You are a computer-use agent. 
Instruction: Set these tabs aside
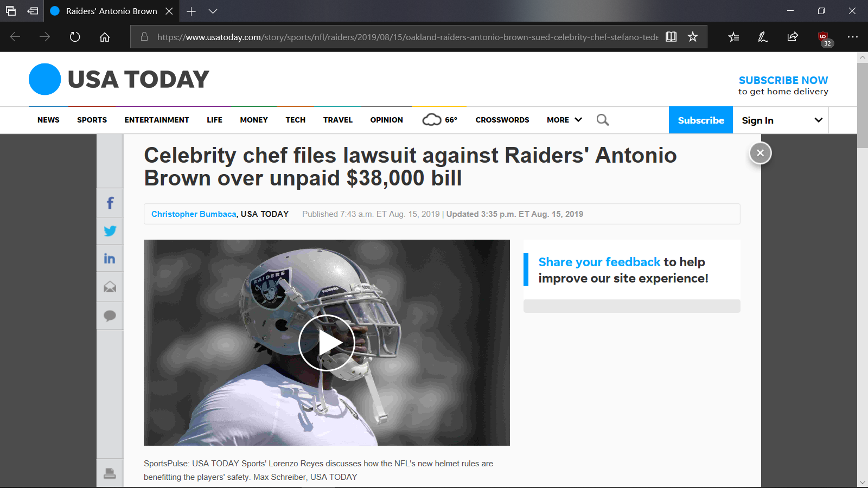click(33, 11)
